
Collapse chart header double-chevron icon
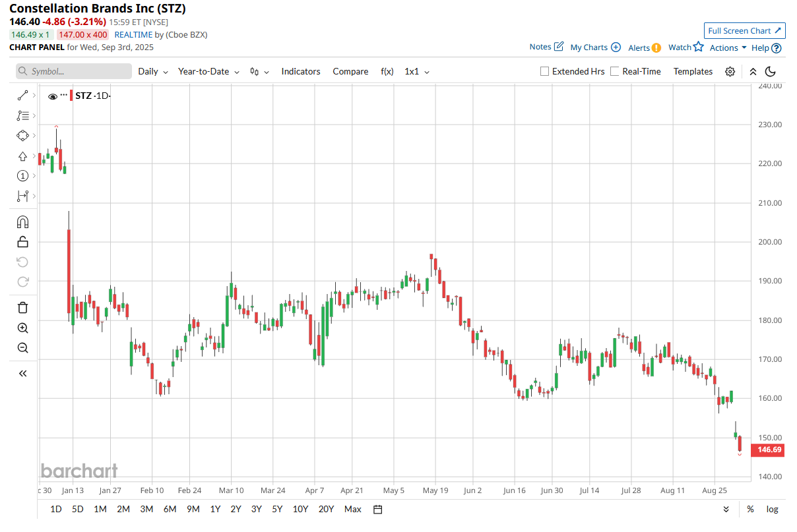[x=753, y=71]
